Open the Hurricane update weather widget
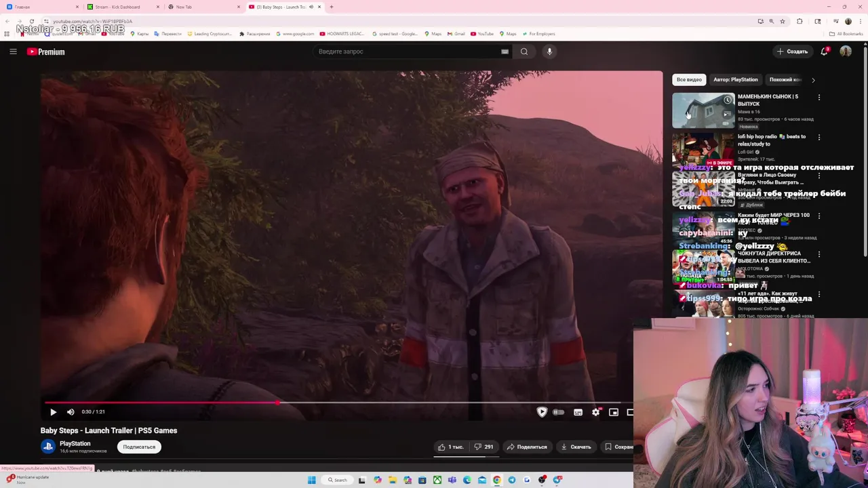This screenshot has width=868, height=488. pyautogui.click(x=27, y=479)
